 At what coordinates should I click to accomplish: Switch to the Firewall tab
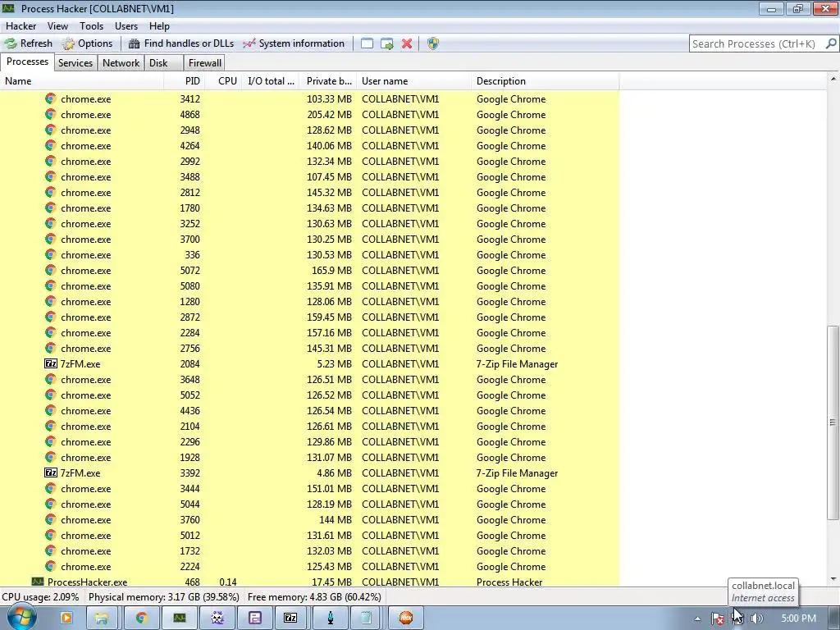click(x=204, y=62)
